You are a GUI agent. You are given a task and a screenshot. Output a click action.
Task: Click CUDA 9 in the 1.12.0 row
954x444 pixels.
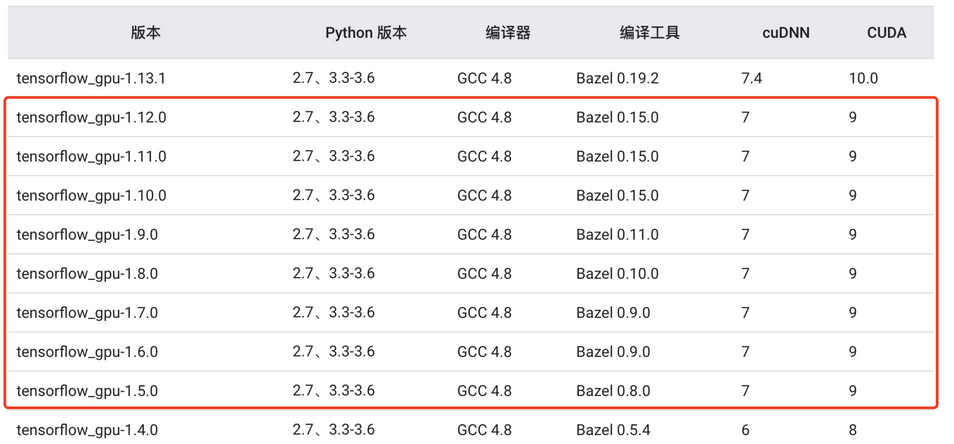[853, 117]
